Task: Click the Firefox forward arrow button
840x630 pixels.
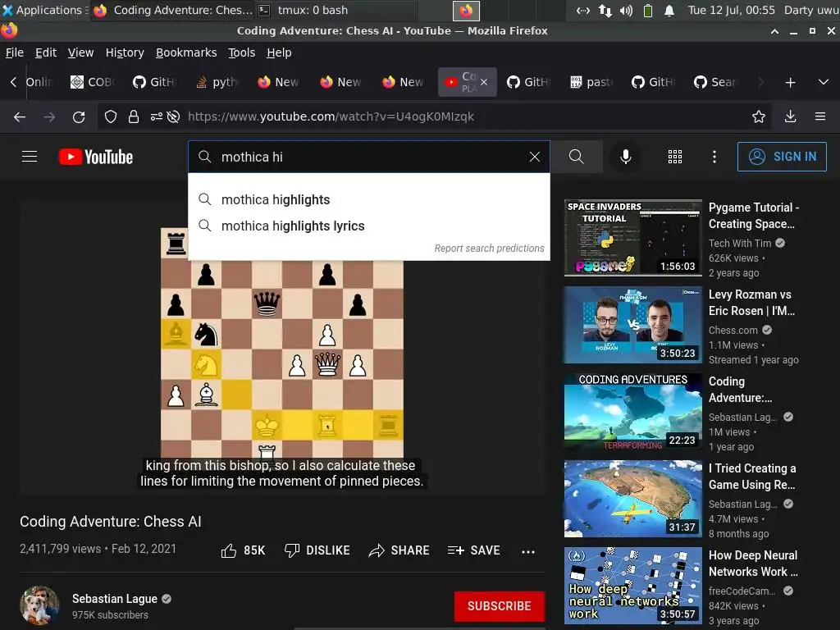Action: click(49, 116)
